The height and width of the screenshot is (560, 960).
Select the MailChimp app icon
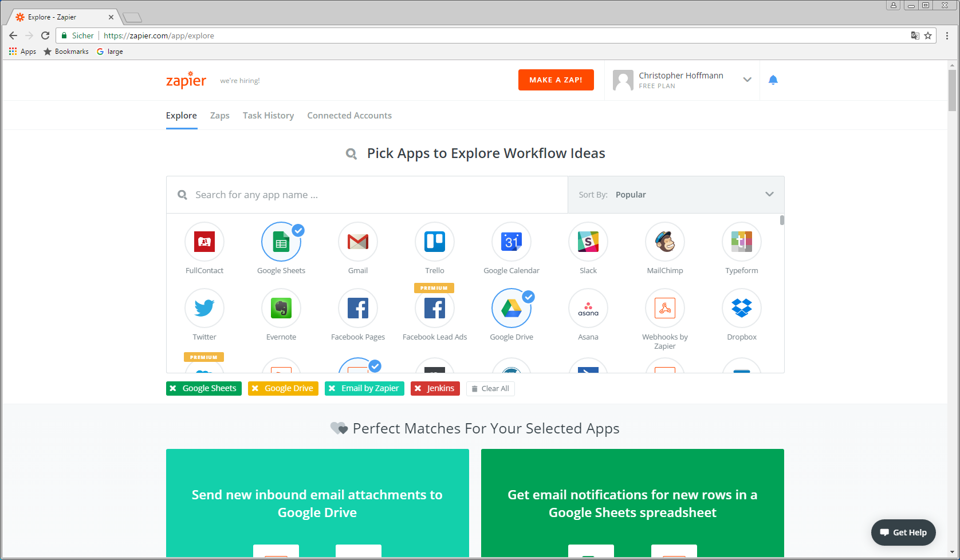tap(665, 242)
